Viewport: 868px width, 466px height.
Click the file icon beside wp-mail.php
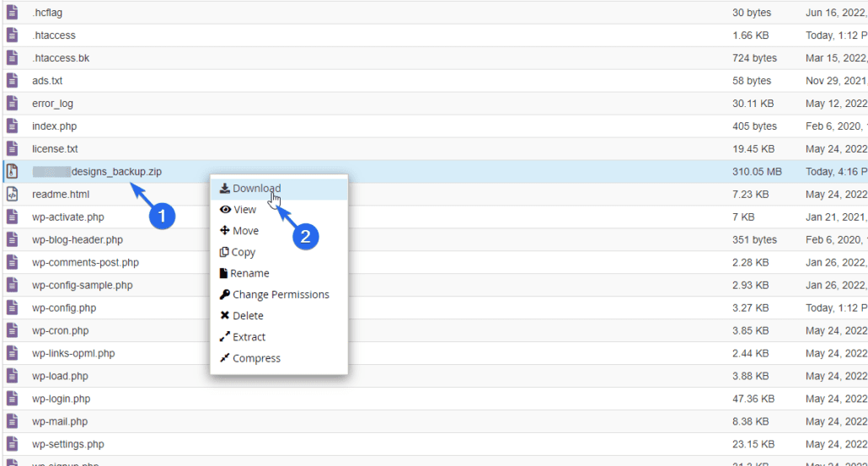coord(12,421)
